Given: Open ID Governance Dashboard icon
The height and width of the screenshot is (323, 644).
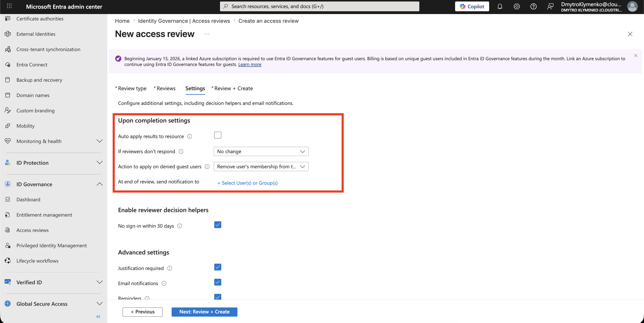Looking at the screenshot, I should coord(8,199).
